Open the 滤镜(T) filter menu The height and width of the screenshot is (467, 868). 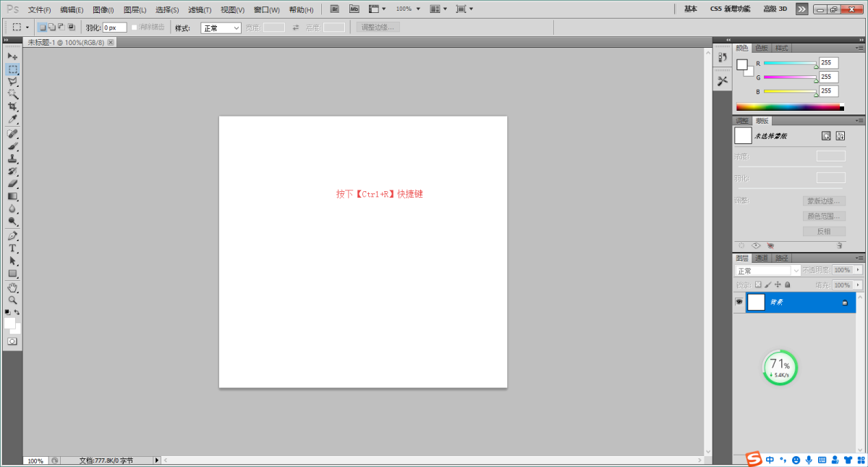click(x=200, y=10)
